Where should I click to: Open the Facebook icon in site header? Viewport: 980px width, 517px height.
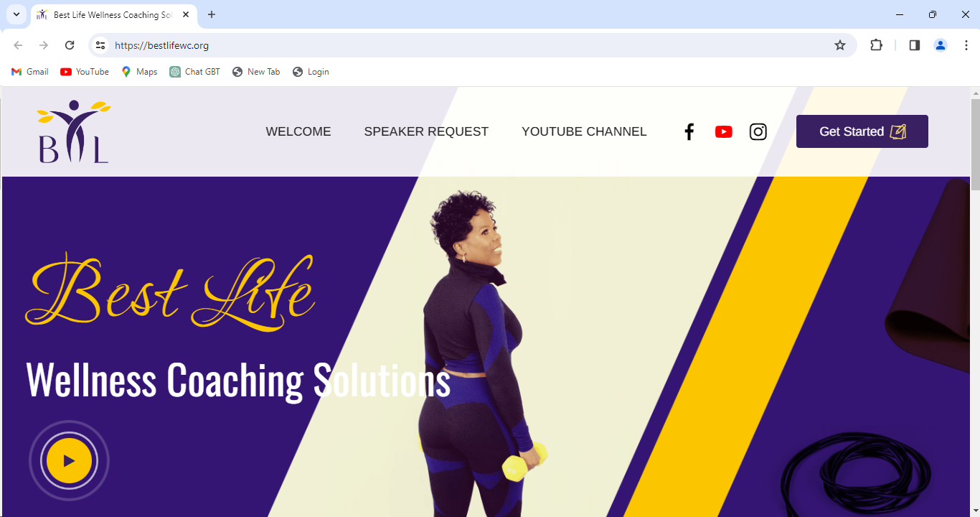click(689, 131)
